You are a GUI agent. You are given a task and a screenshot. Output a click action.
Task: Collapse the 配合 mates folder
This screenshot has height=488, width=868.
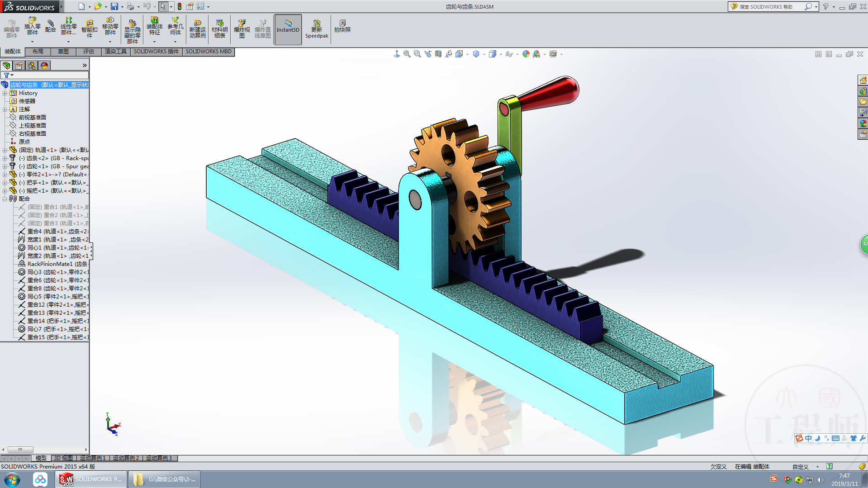click(5, 199)
